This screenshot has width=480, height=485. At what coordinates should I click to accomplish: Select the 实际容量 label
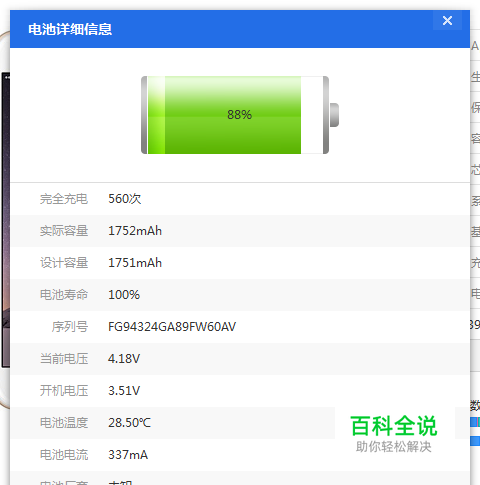pos(64,231)
